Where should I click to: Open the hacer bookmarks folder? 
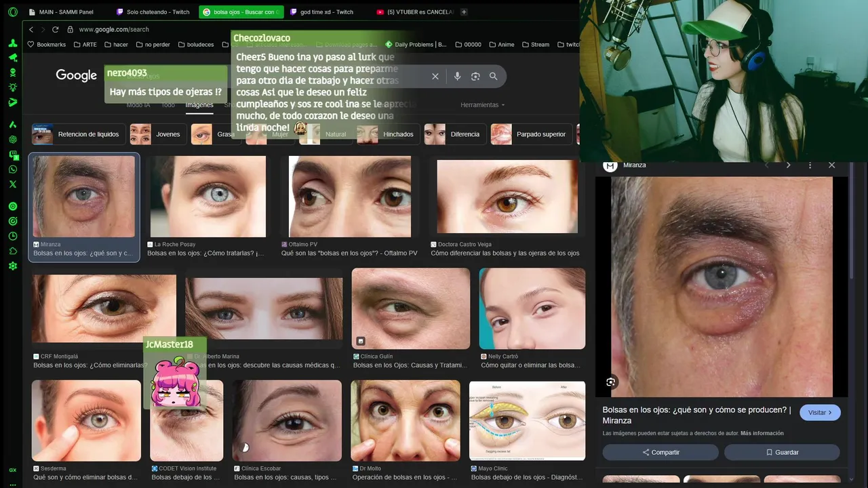click(116, 45)
